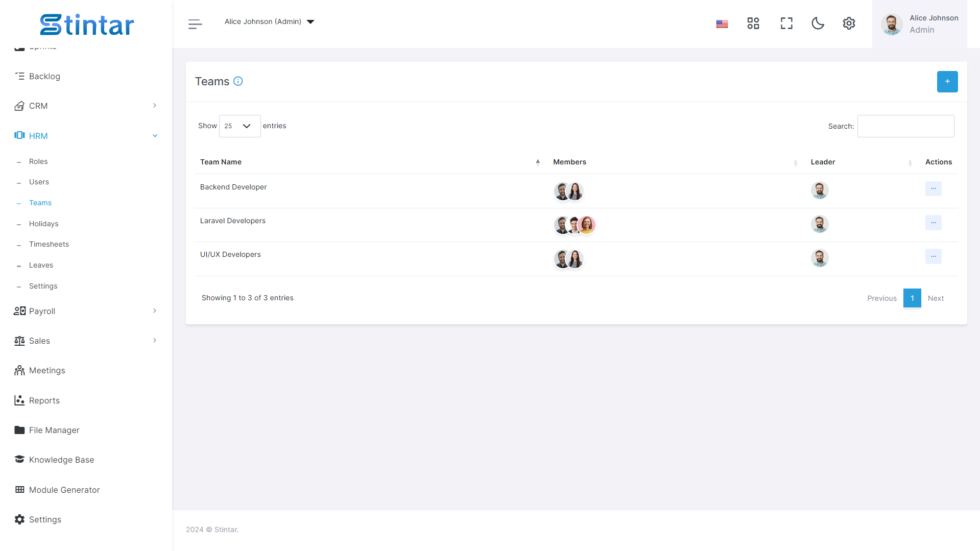Click the Meetings people icon

(19, 370)
